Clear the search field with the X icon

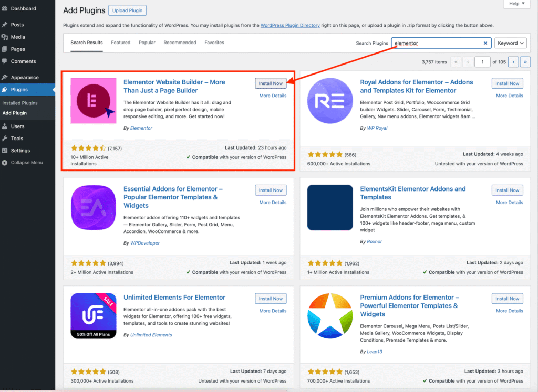click(x=485, y=44)
